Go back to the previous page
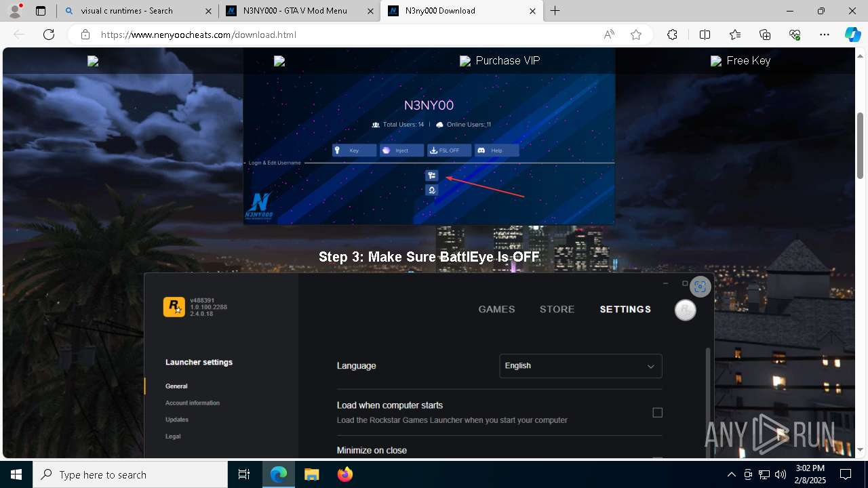The image size is (868, 488). coord(19,35)
